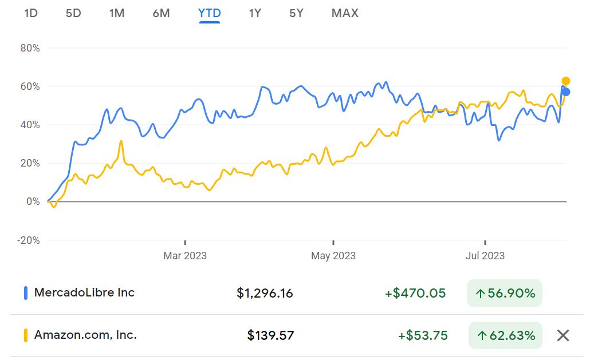Open the MercadoLibre Inc stock link
Screen dimensions: 594x364
(84, 292)
